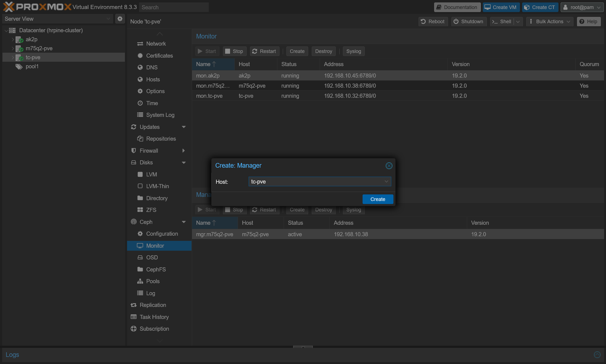606x364 pixels.
Task: Click the pool1 tag icon
Action: (19, 66)
